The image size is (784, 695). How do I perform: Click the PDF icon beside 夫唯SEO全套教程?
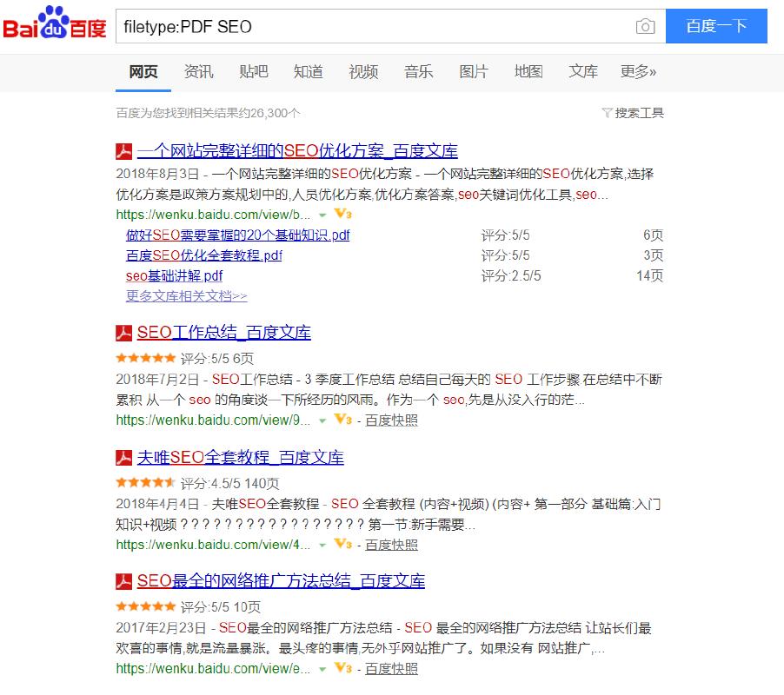click(124, 458)
